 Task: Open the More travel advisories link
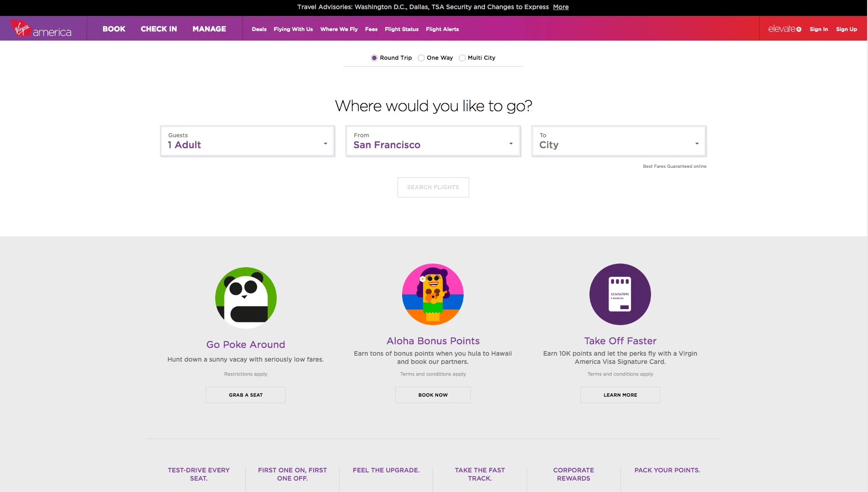point(561,7)
